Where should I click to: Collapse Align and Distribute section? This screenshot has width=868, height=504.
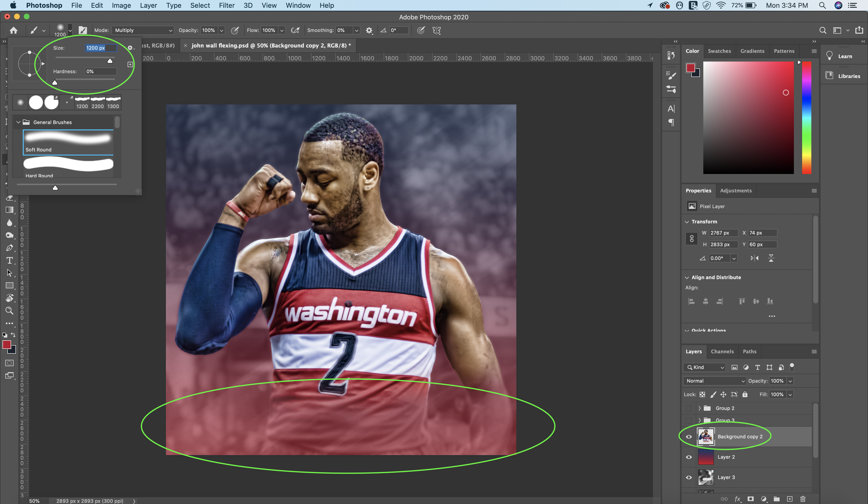point(687,278)
